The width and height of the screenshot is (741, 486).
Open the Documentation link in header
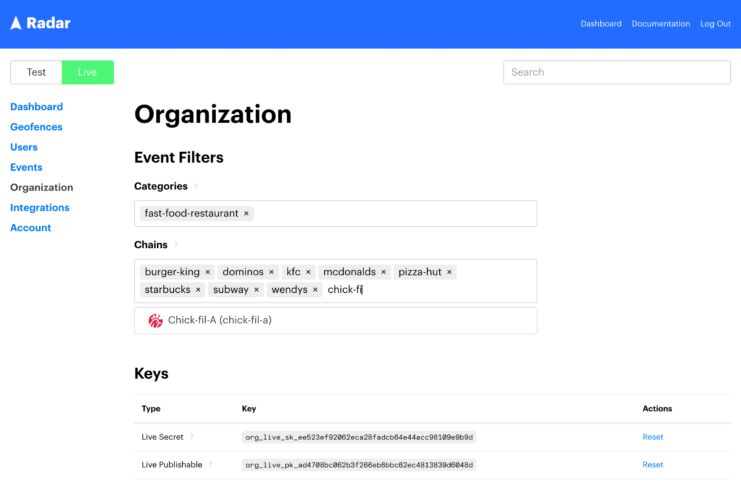click(660, 24)
